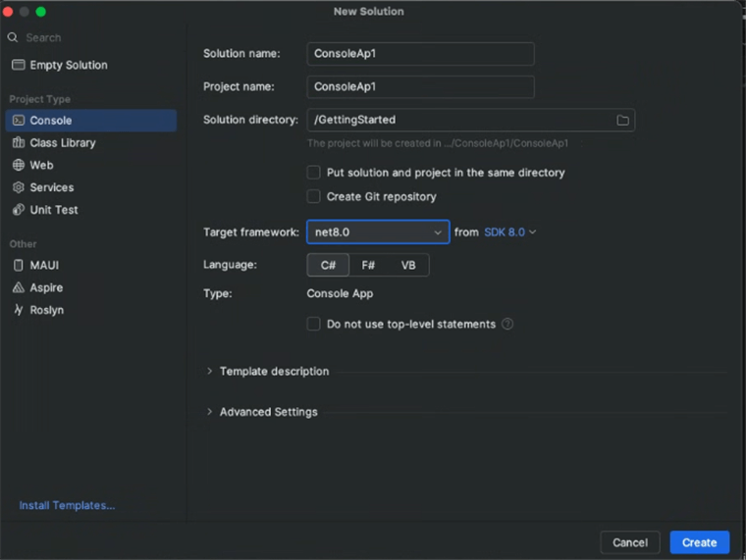746x560 pixels.
Task: Open the Install Templates link
Action: (67, 506)
